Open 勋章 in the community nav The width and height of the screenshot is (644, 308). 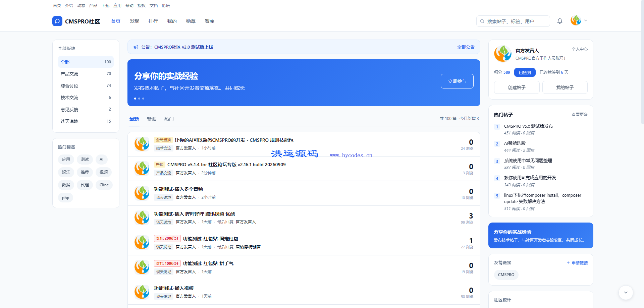(191, 21)
